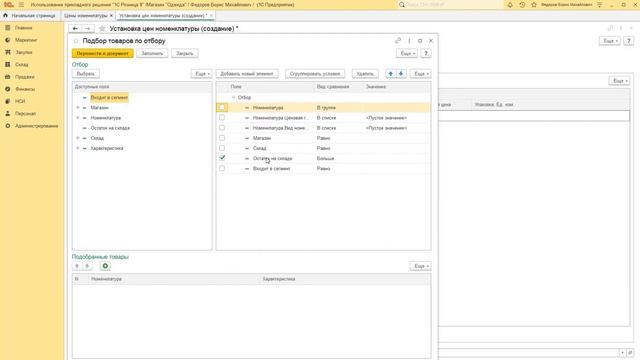Open history clock icon in title bar

pos(522,4)
